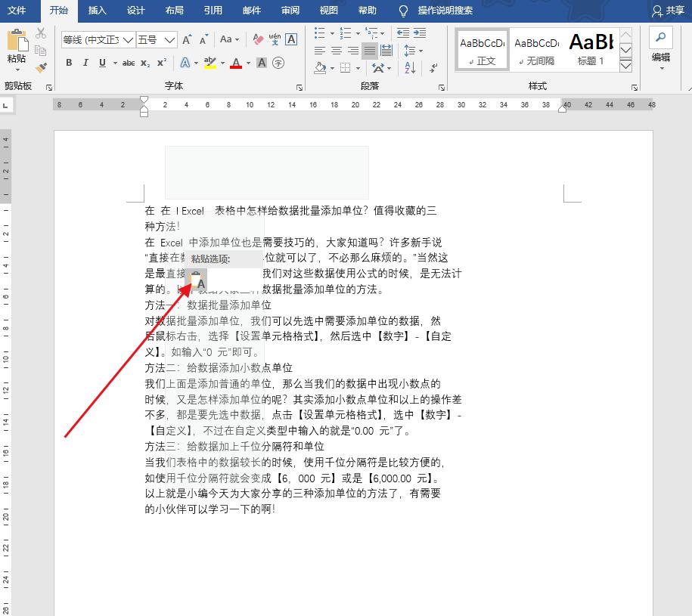Apply the 标题 1 style
Image resolution: width=692 pixels, height=616 pixels.
click(x=591, y=50)
